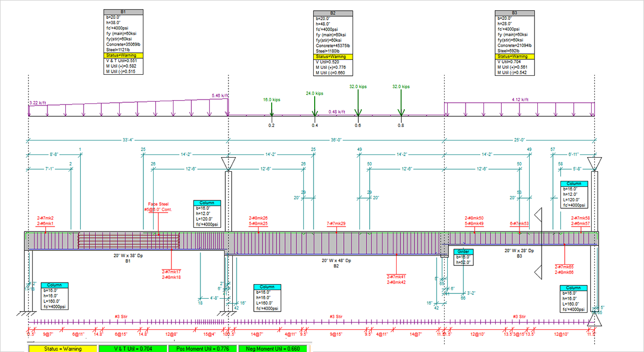Click the 9@15" stirrup spacing label
Viewport: 644px width, 352px height.
tap(336, 335)
